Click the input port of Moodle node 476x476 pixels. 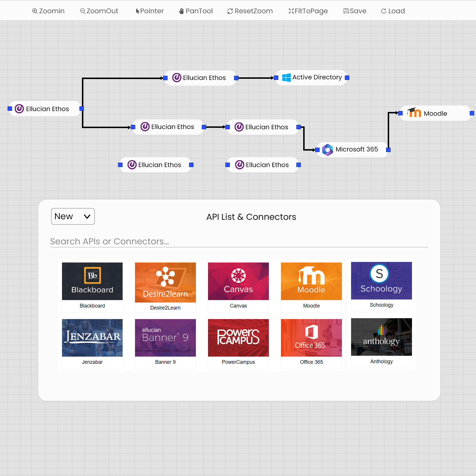pyautogui.click(x=400, y=113)
